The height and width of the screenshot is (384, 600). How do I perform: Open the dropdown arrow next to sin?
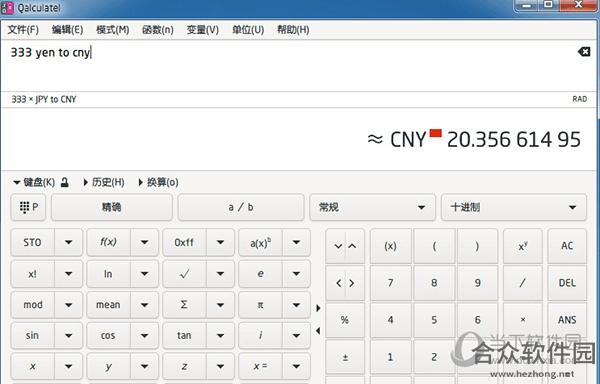(68, 335)
